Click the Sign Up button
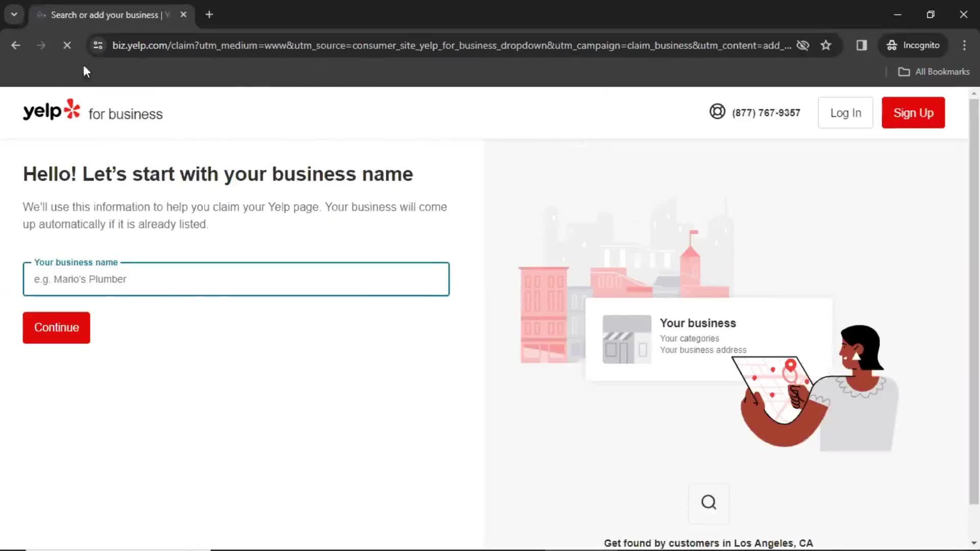This screenshot has width=980, height=551. [914, 112]
